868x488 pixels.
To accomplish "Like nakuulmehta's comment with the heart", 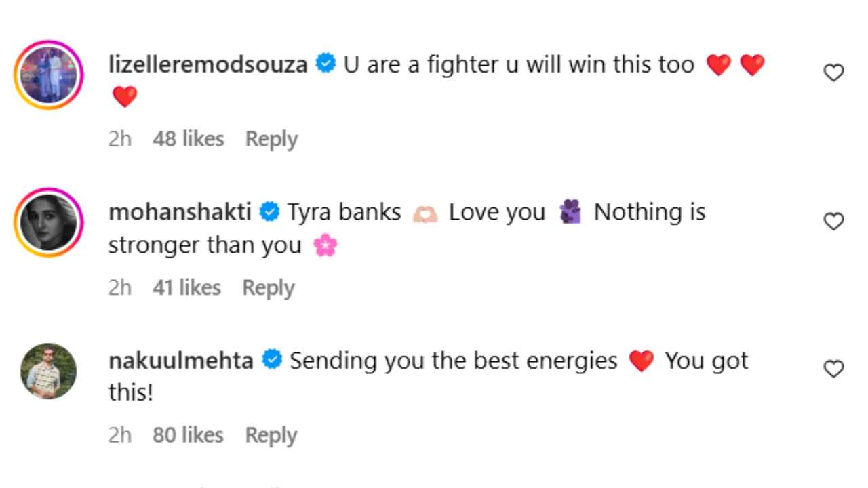I will click(x=833, y=369).
